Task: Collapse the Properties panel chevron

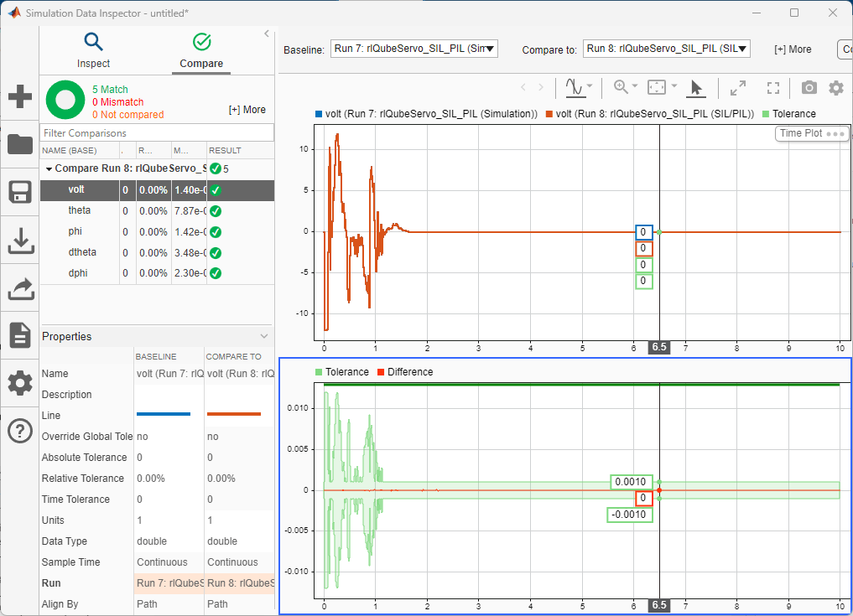Action: pos(264,336)
